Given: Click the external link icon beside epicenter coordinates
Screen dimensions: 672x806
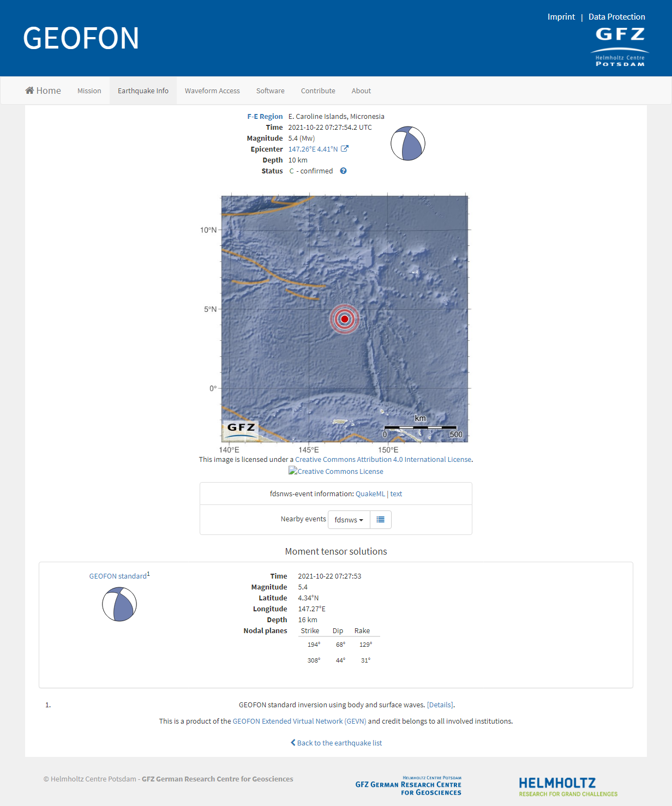Looking at the screenshot, I should pyautogui.click(x=345, y=149).
